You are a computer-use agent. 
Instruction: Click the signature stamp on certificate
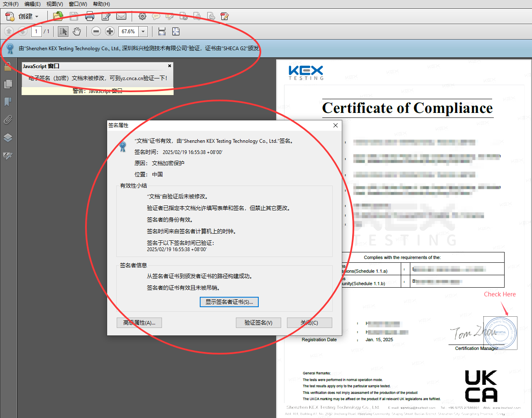[x=500, y=333]
